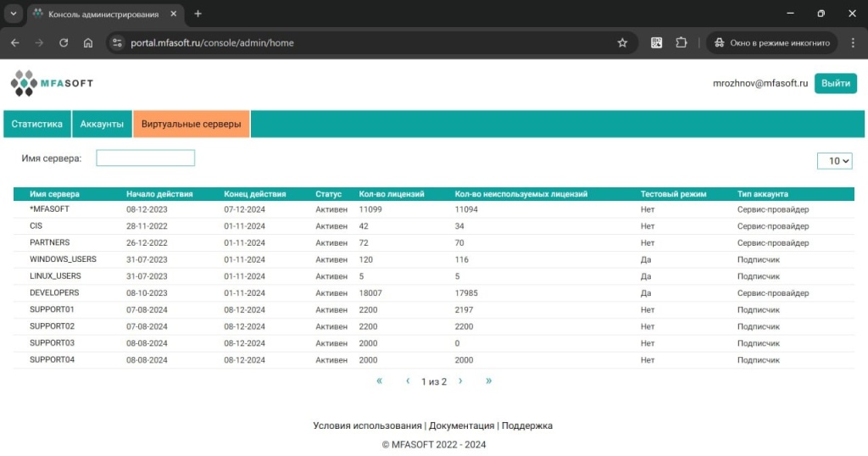Select the LINUX_USERS server name
The width and height of the screenshot is (868, 456).
tap(55, 275)
